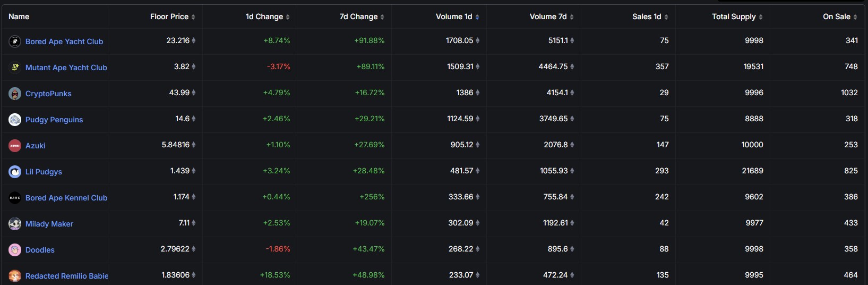868x285 pixels.
Task: Open the Pudgy Penguins collection link
Action: (x=54, y=120)
